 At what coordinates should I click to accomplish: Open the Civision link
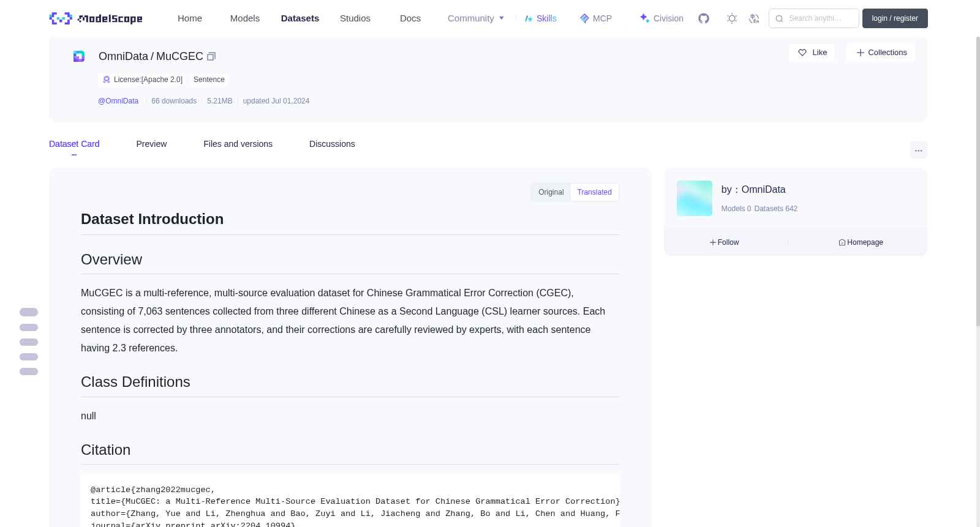pos(668,18)
